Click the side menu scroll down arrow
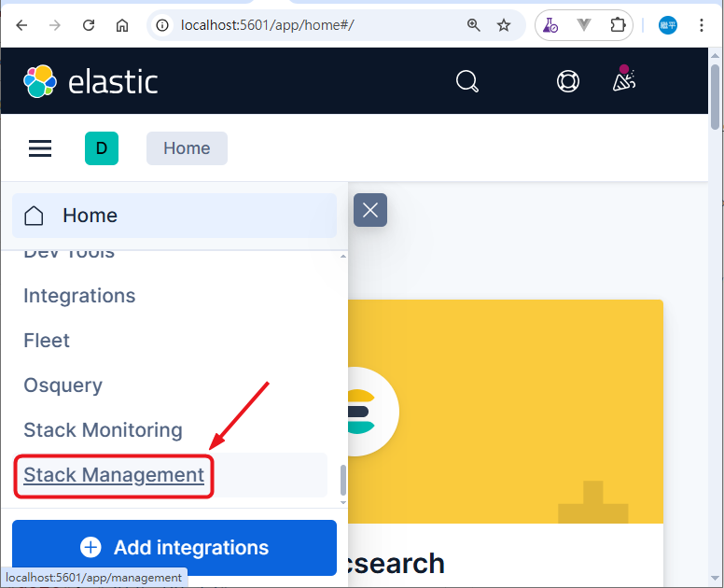Screen dimensions: 724x588 pyautogui.click(x=343, y=502)
